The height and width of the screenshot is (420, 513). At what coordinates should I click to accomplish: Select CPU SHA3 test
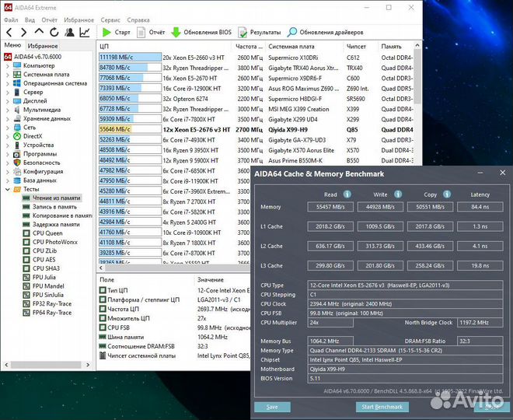coord(46,268)
